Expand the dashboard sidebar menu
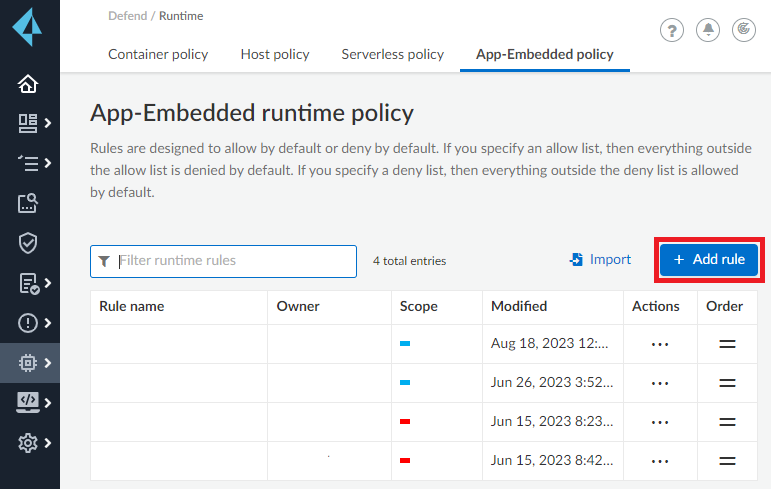This screenshot has height=489, width=771. [34, 123]
